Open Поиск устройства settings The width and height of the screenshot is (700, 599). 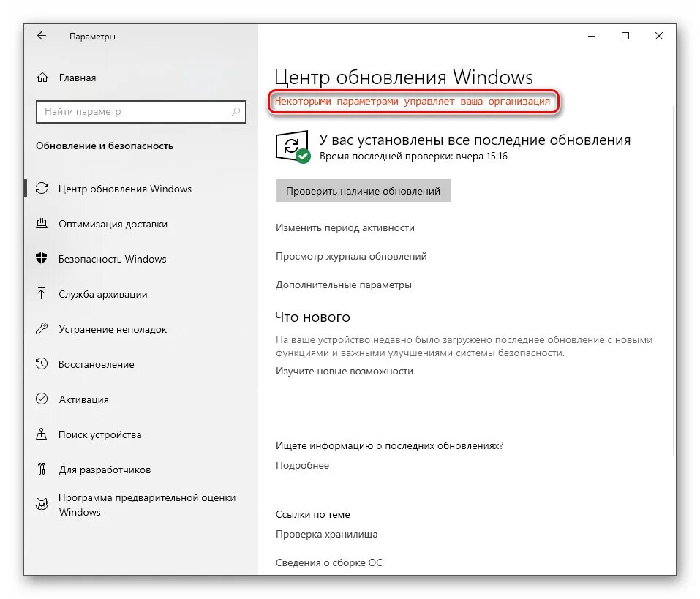point(100,434)
